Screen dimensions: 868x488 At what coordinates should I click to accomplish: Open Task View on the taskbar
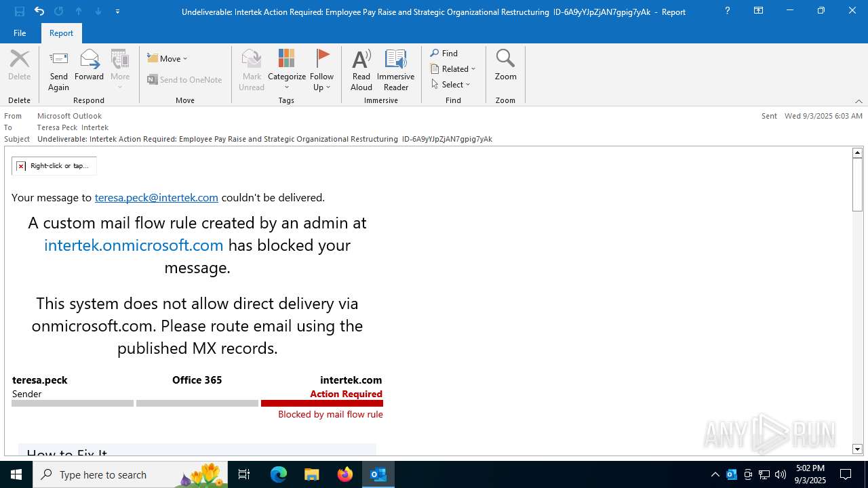(244, 474)
